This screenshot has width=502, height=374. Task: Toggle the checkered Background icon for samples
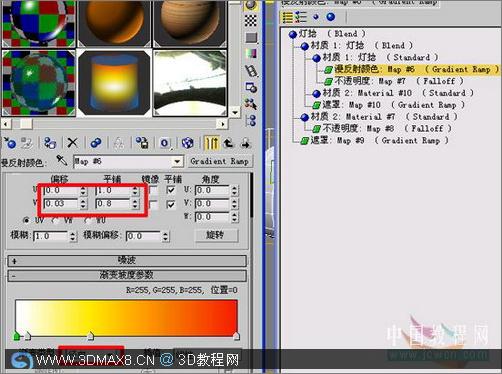coord(251,21)
